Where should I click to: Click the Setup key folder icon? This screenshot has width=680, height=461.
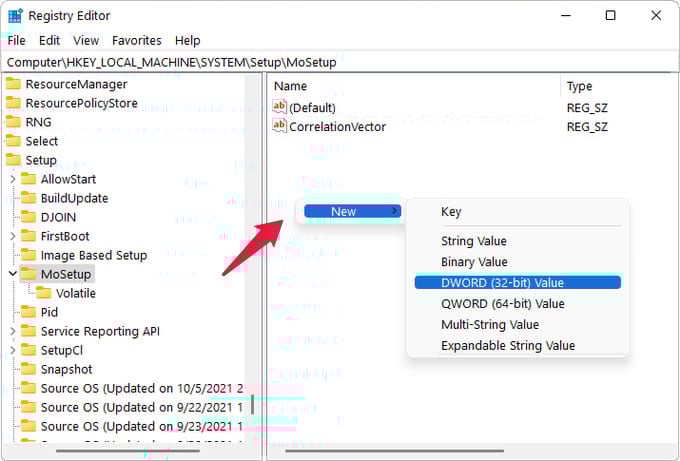[x=13, y=160]
